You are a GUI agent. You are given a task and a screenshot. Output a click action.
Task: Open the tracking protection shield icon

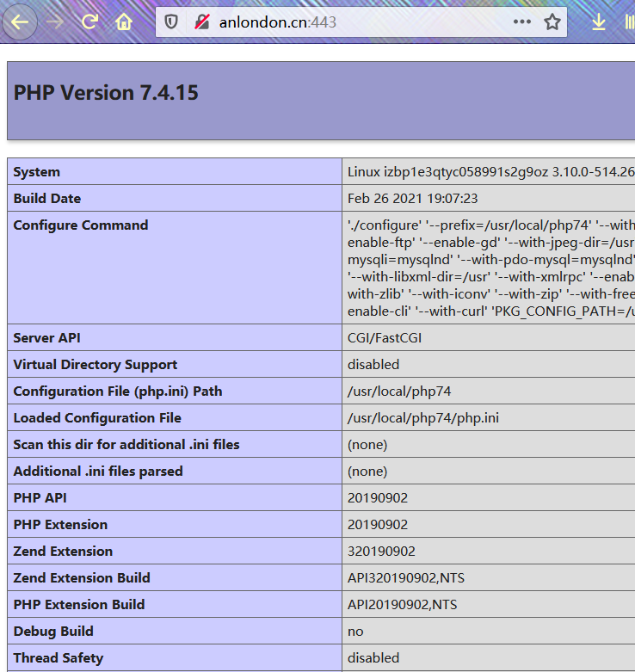click(x=171, y=22)
